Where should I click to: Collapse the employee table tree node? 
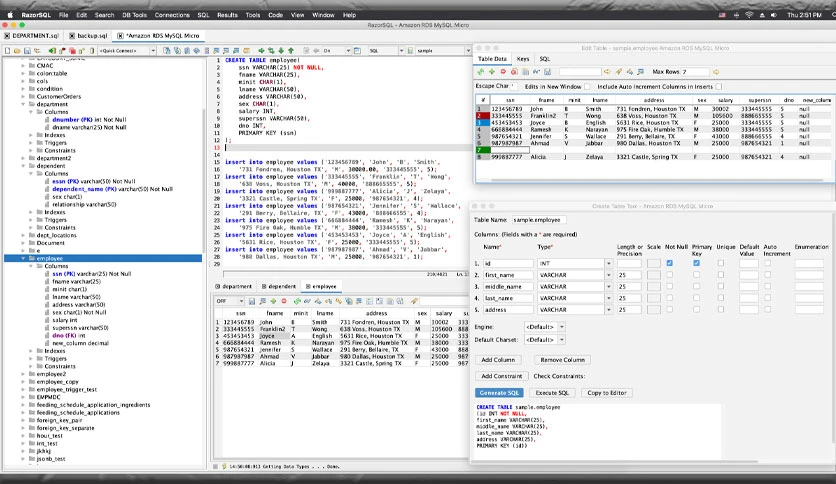click(x=23, y=259)
